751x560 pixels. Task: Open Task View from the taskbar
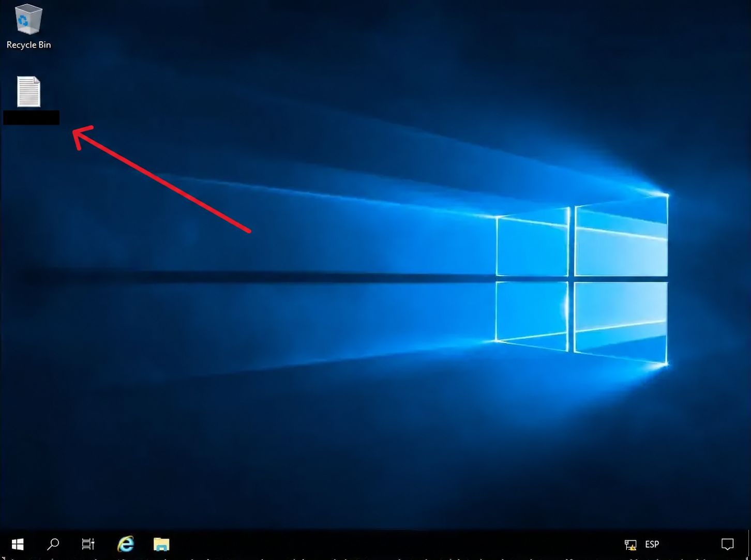point(88,544)
